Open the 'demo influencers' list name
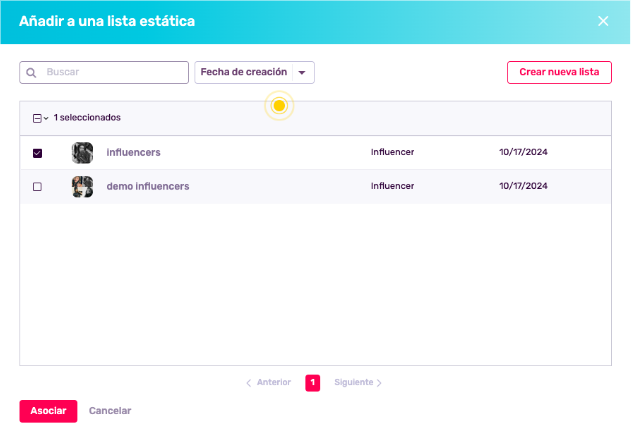The image size is (631, 435). click(x=147, y=187)
